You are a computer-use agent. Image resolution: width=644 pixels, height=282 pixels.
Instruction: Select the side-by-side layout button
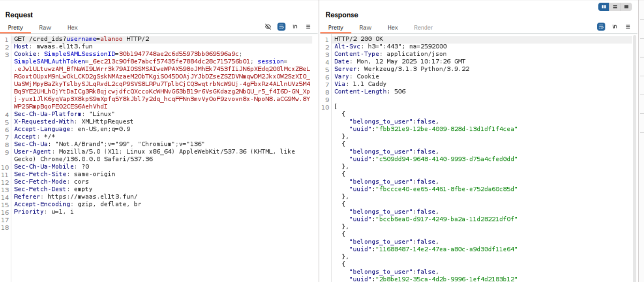click(604, 7)
